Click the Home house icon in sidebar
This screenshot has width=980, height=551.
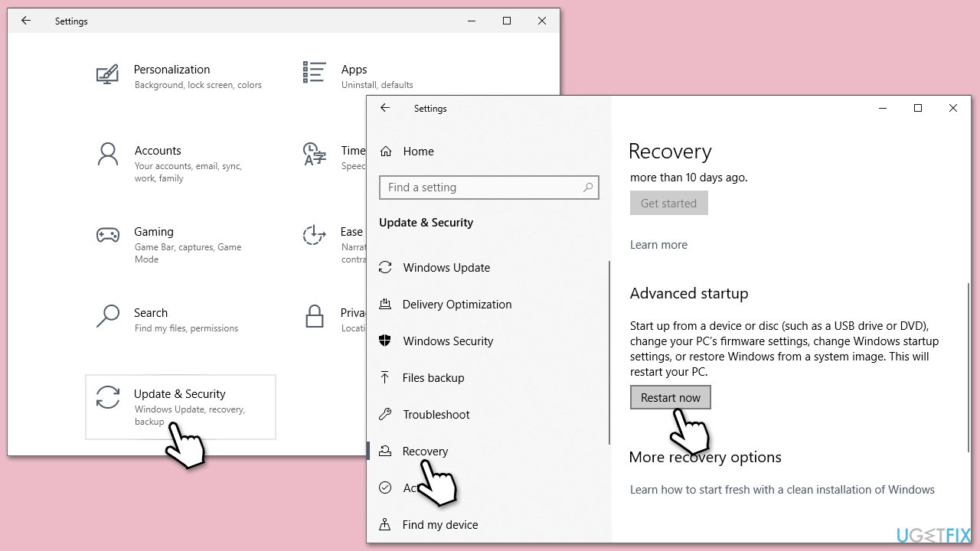pos(386,152)
